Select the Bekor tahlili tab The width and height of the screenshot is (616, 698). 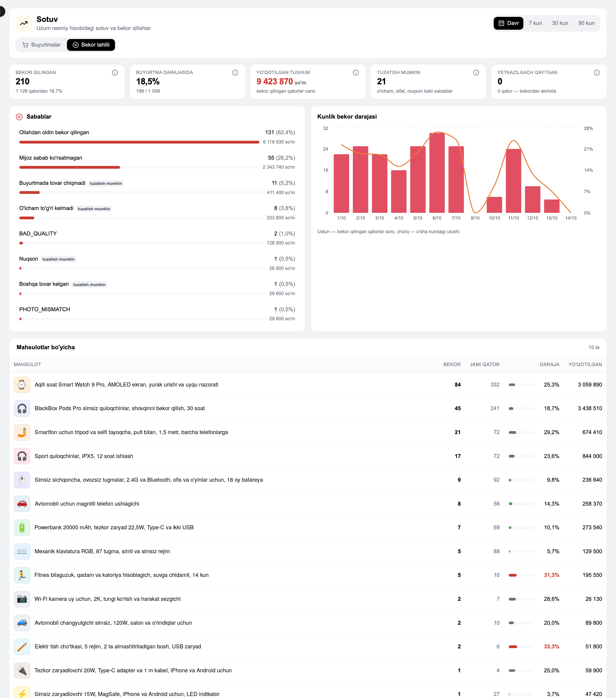[x=91, y=45]
